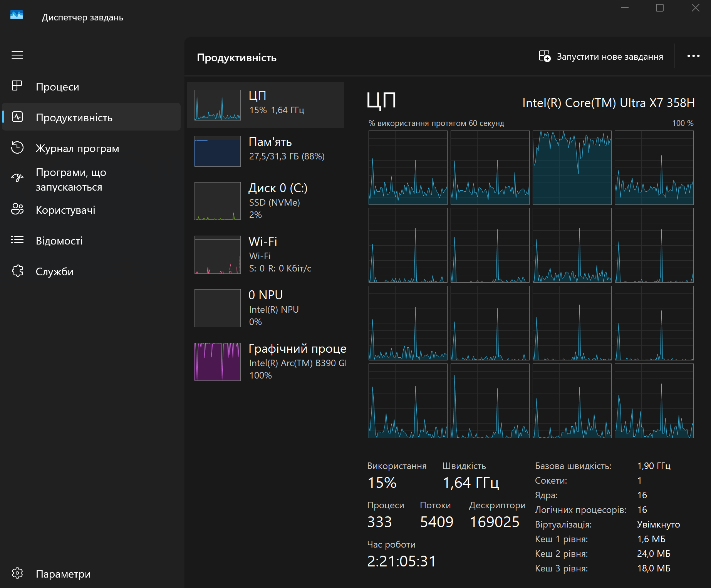Select the 0 NPU resource entry
This screenshot has width=711, height=588.
(265, 308)
